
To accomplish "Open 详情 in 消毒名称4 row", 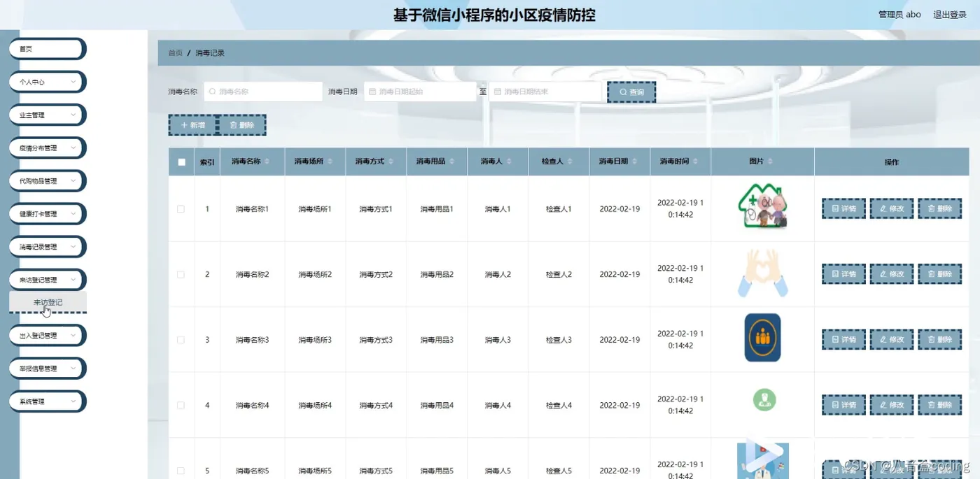I will 843,405.
